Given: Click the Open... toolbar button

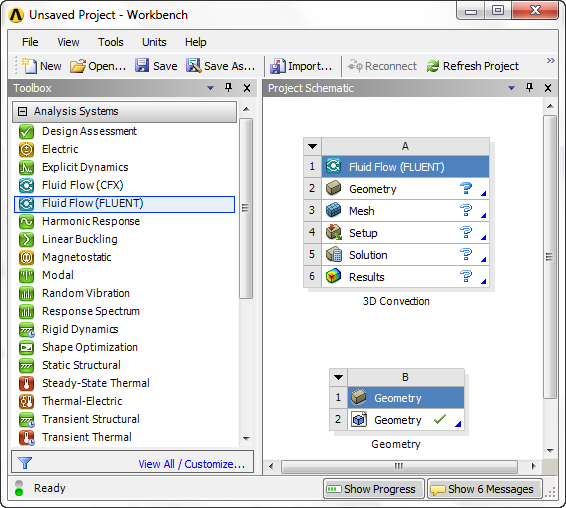Looking at the screenshot, I should [98, 66].
